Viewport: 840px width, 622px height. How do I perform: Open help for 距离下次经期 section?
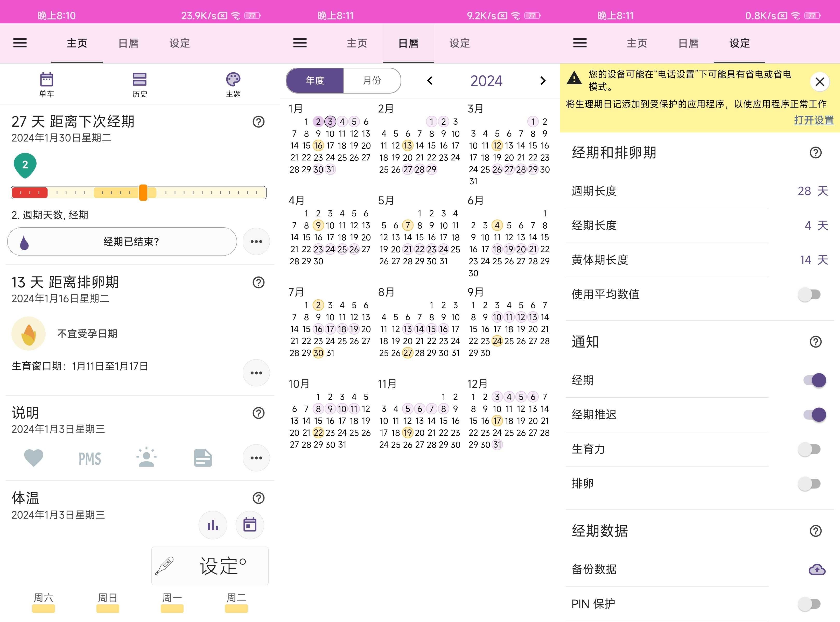tap(258, 122)
